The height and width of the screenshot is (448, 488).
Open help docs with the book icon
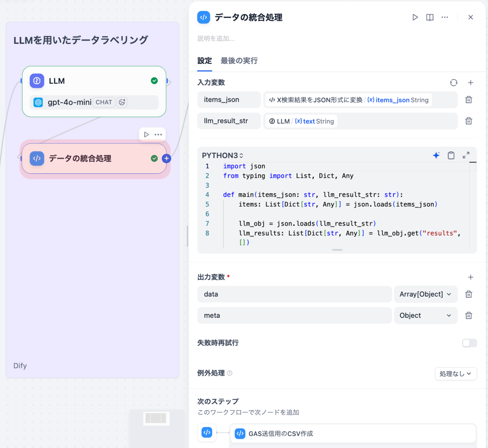(430, 18)
